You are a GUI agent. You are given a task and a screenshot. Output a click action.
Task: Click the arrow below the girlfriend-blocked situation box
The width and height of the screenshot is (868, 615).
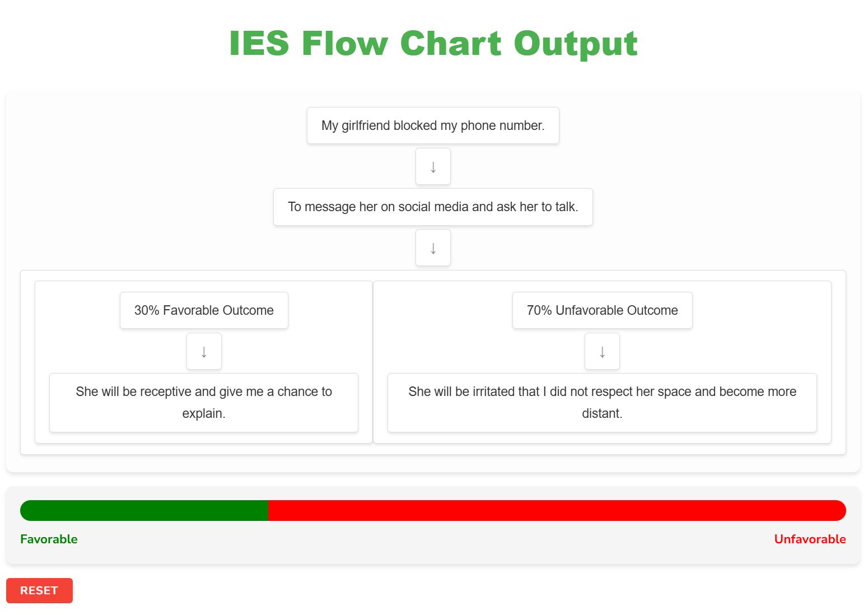point(433,166)
